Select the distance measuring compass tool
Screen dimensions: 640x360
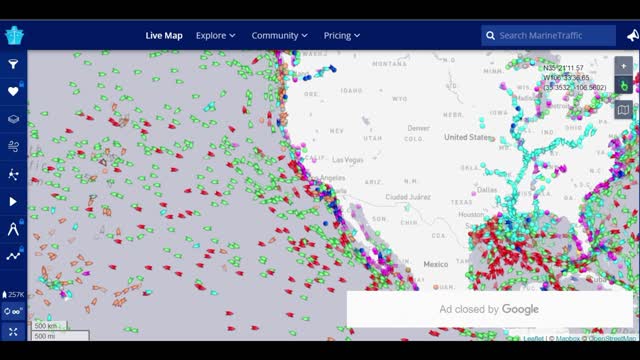click(x=13, y=229)
